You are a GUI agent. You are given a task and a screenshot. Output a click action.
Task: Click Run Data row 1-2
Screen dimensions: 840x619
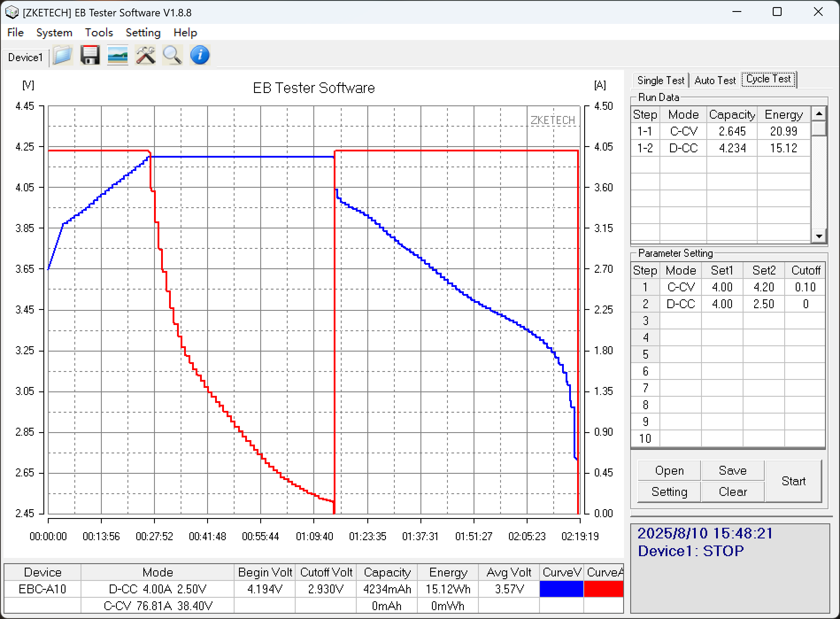[721, 148]
